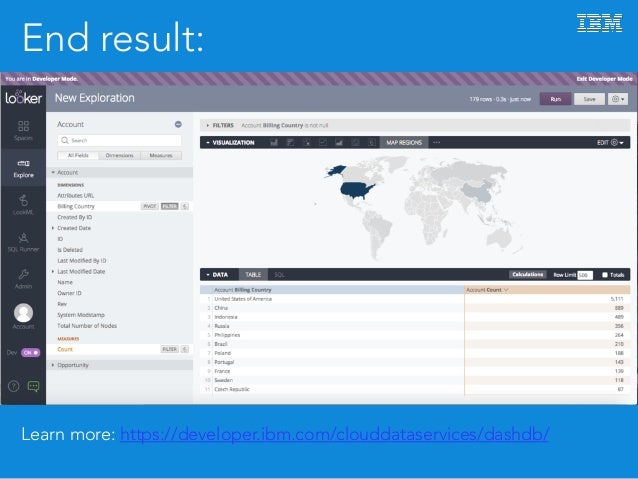Select the Attributes URL dimension
Screen dimensions: 638x479
[75, 195]
